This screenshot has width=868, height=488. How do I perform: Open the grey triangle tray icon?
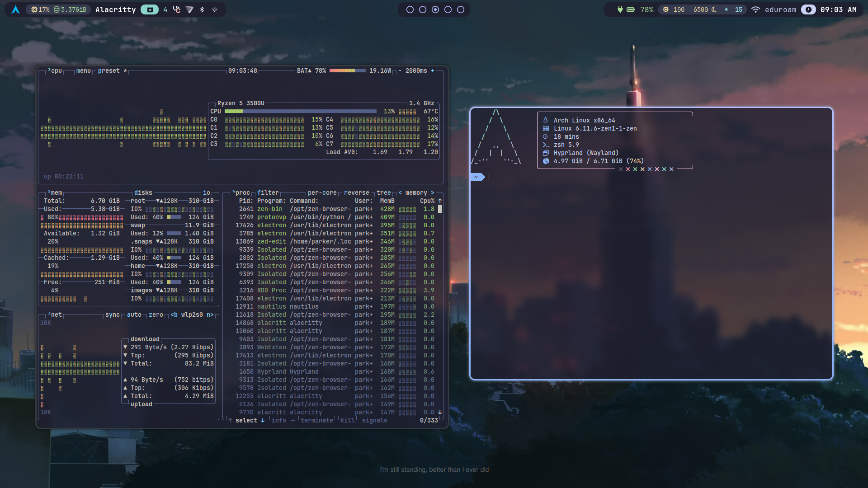coord(189,9)
